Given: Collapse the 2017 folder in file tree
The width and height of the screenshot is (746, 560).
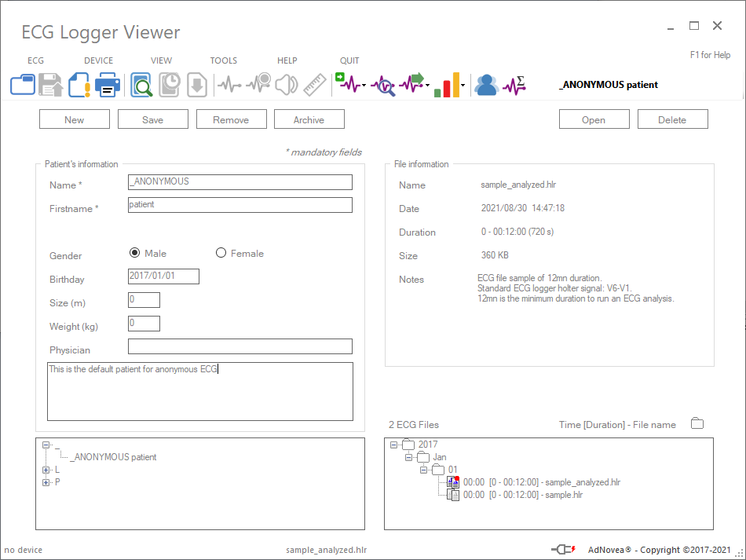Looking at the screenshot, I should [393, 445].
